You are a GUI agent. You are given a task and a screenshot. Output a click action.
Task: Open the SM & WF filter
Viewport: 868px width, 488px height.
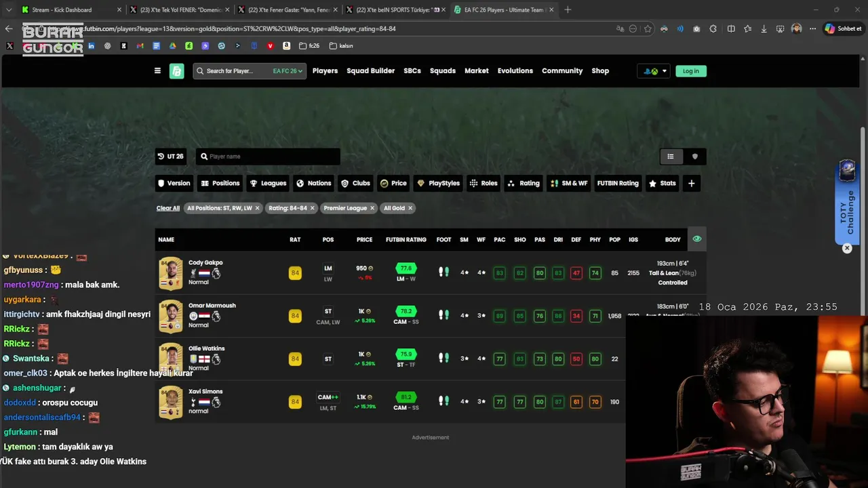click(569, 183)
